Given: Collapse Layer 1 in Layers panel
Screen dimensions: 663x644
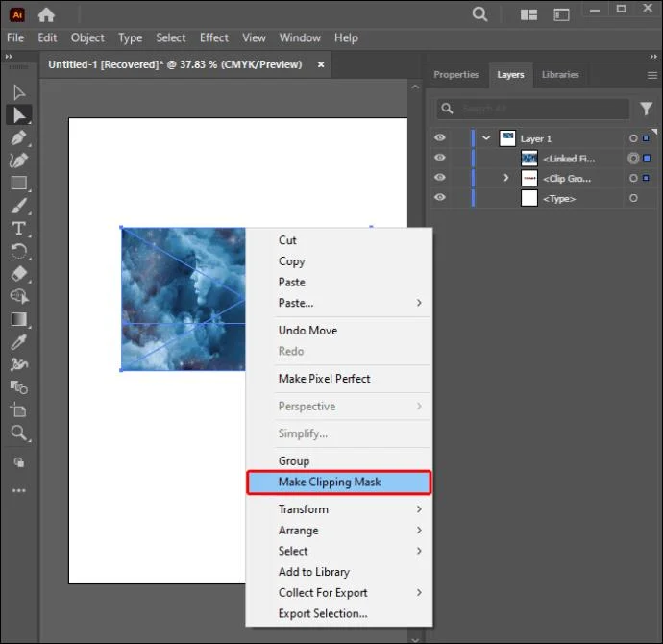Looking at the screenshot, I should [x=486, y=137].
